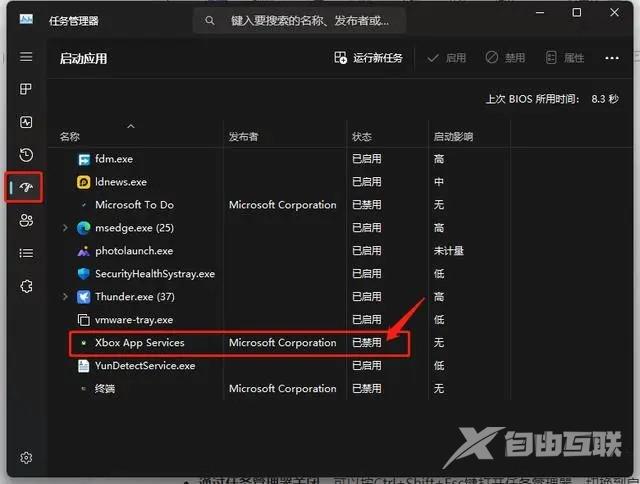The image size is (640, 484).
Task: Expand the Thunder.exe (37) group
Action: tap(65, 297)
